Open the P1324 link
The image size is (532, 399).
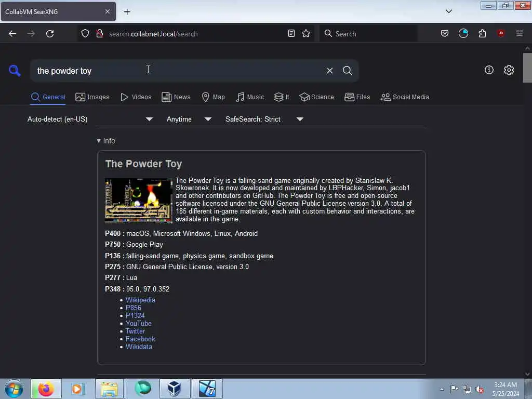(x=135, y=315)
